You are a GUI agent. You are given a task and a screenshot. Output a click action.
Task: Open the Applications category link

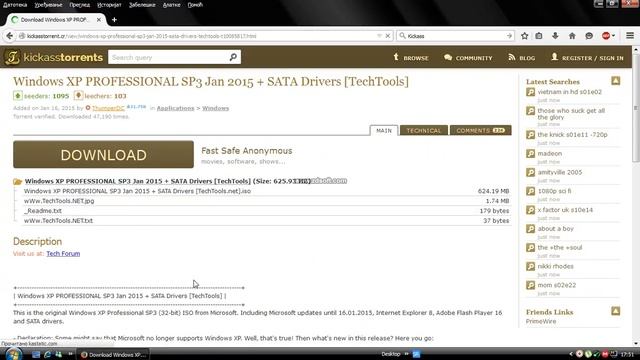pos(176,108)
